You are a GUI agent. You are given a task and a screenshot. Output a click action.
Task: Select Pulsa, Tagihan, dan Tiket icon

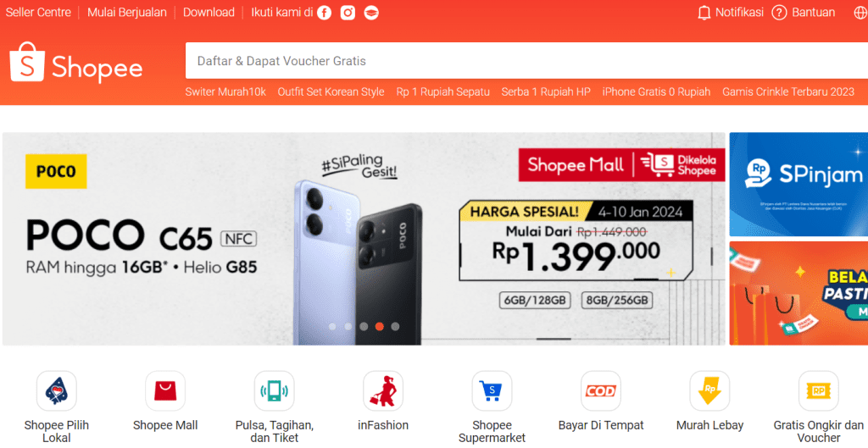pos(274,391)
